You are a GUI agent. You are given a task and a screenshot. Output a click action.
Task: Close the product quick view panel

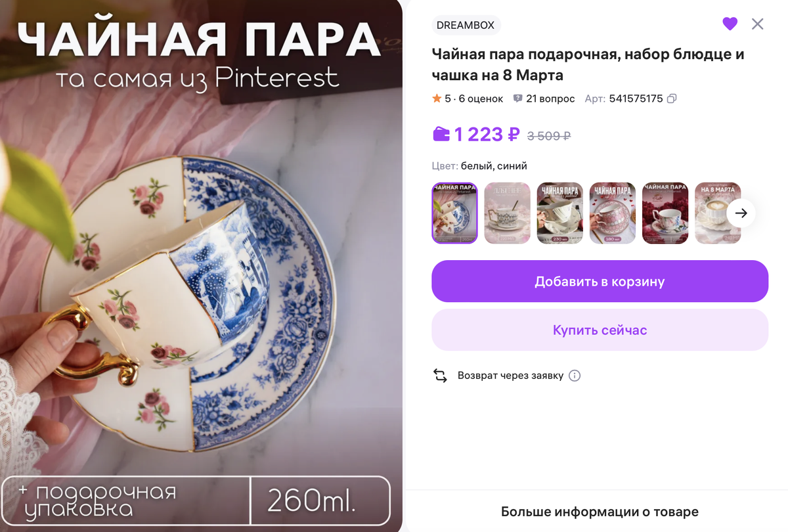coord(757,24)
